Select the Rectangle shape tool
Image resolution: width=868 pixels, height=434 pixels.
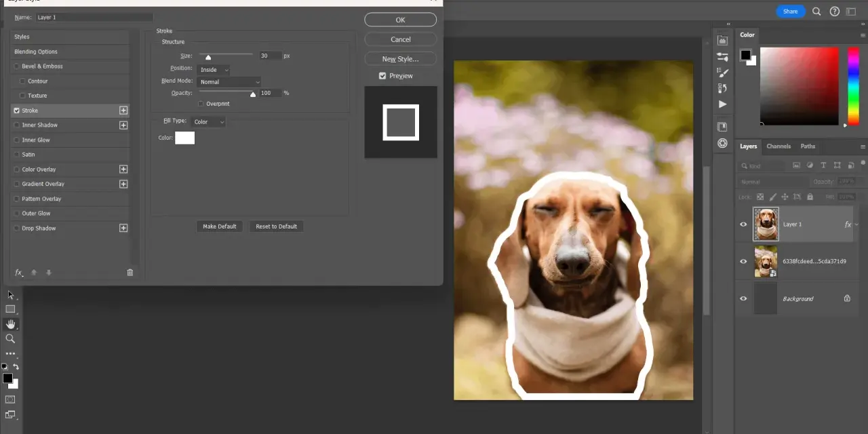pyautogui.click(x=10, y=309)
